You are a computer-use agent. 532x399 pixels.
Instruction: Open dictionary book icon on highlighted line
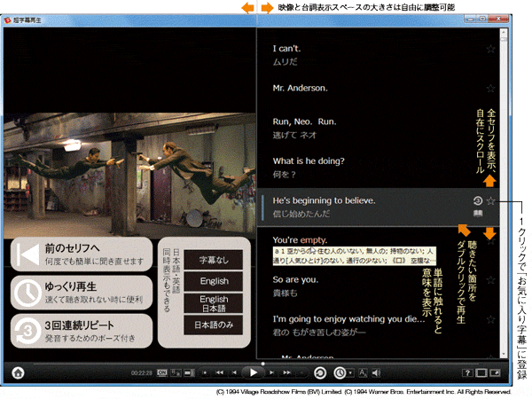[x=478, y=214]
